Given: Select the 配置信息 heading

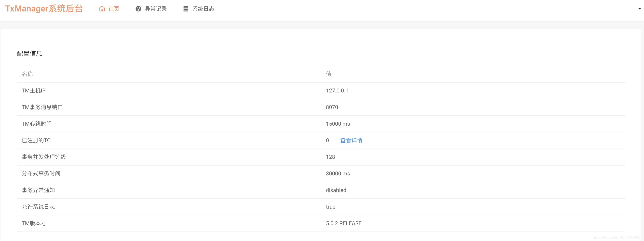Looking at the screenshot, I should [x=29, y=54].
